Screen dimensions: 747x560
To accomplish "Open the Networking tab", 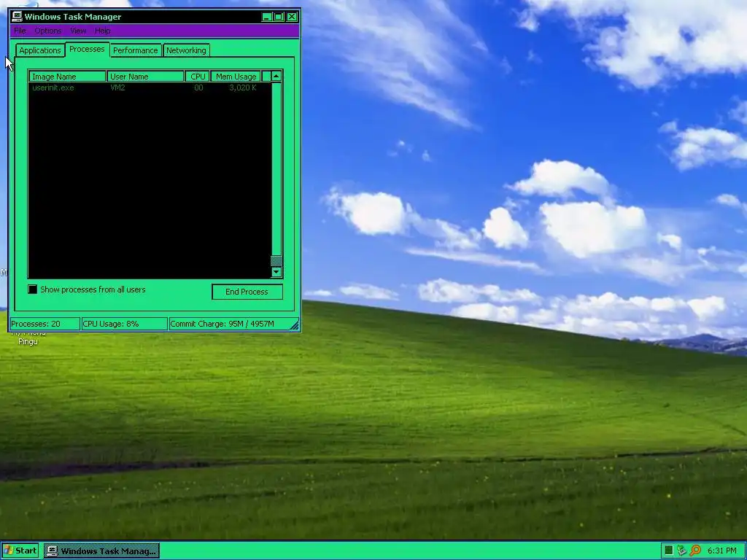I will pos(186,50).
